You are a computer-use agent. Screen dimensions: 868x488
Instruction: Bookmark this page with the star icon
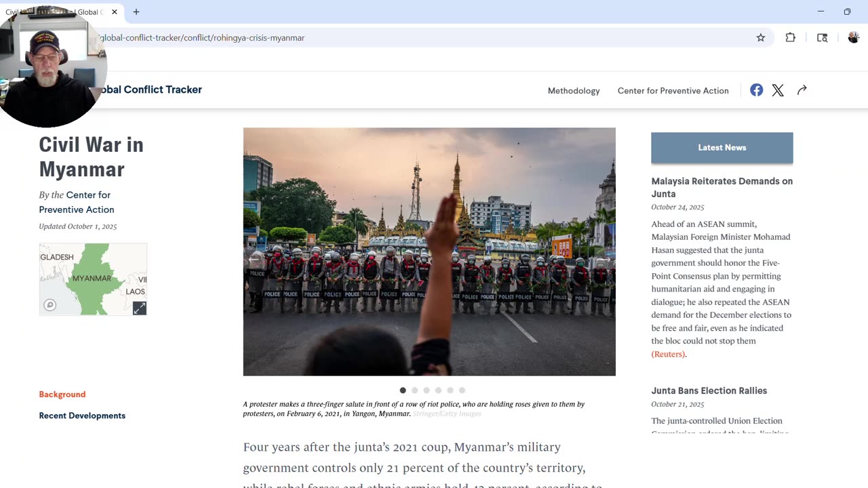(761, 38)
